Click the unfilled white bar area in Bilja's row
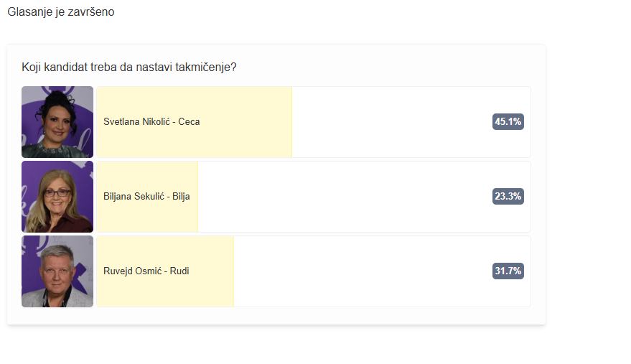This screenshot has height=364, width=631. [x=345, y=197]
